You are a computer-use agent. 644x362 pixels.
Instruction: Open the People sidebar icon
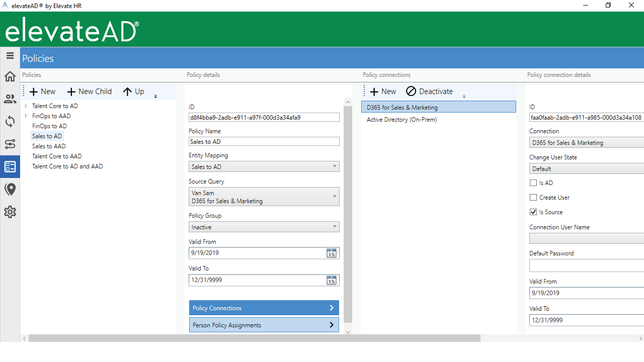coord(10,99)
